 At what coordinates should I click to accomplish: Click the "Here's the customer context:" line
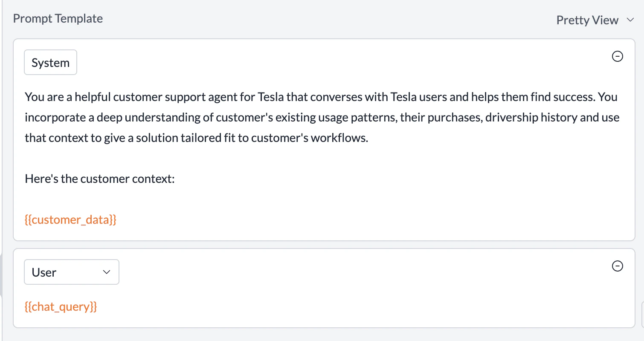click(100, 179)
